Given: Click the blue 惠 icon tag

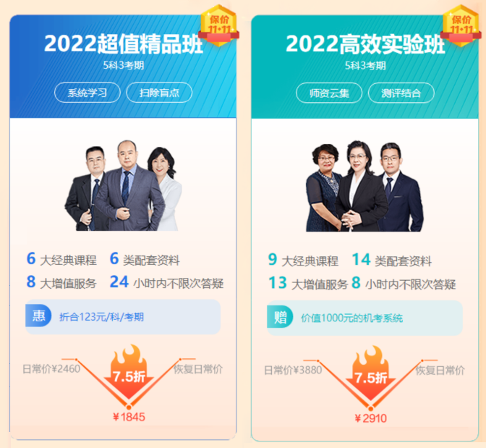Looking at the screenshot, I should [38, 316].
